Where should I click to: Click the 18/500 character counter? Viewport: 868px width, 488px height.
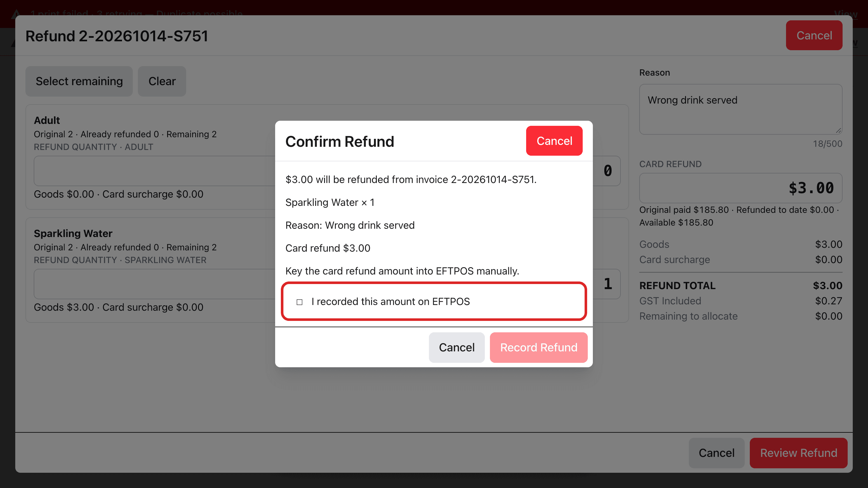pyautogui.click(x=827, y=144)
